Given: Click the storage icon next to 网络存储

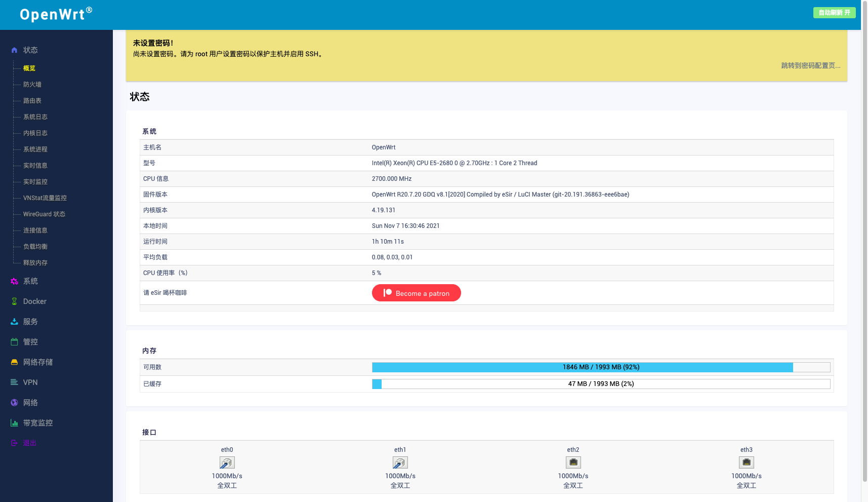Looking at the screenshot, I should pyautogui.click(x=14, y=362).
